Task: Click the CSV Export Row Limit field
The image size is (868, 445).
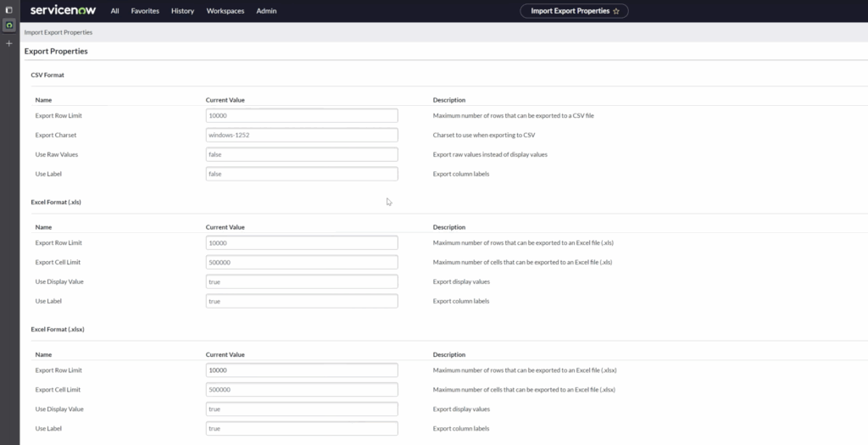Action: tap(302, 115)
